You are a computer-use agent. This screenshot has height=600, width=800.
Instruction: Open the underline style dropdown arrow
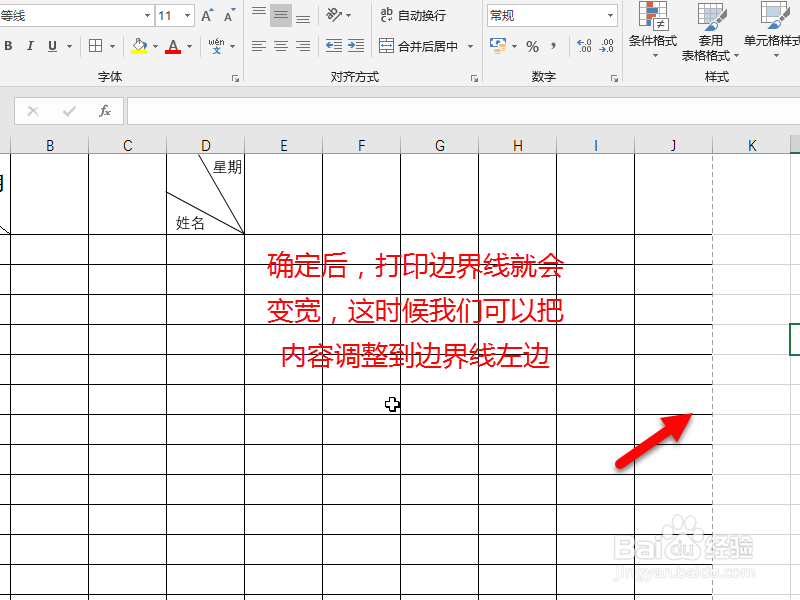point(69,46)
